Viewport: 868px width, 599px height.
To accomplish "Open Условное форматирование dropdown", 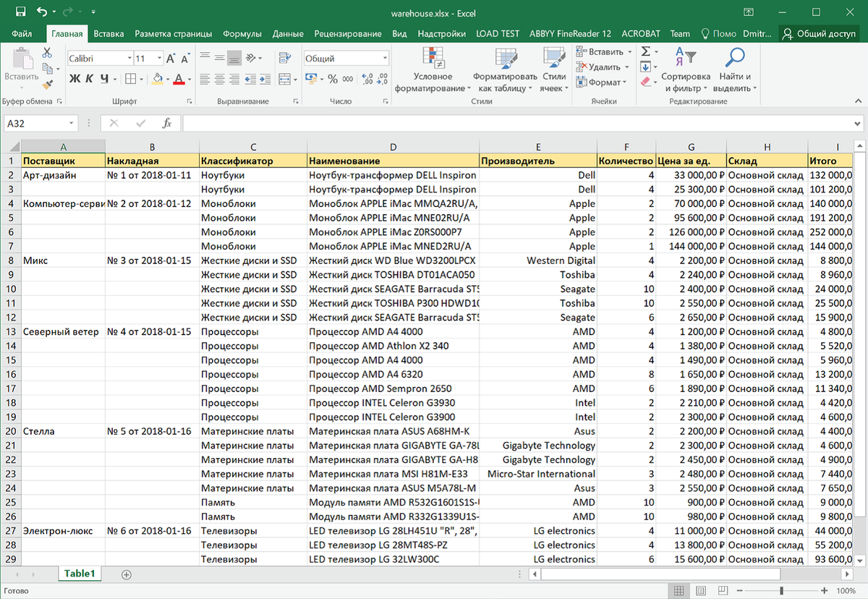I will (x=433, y=69).
